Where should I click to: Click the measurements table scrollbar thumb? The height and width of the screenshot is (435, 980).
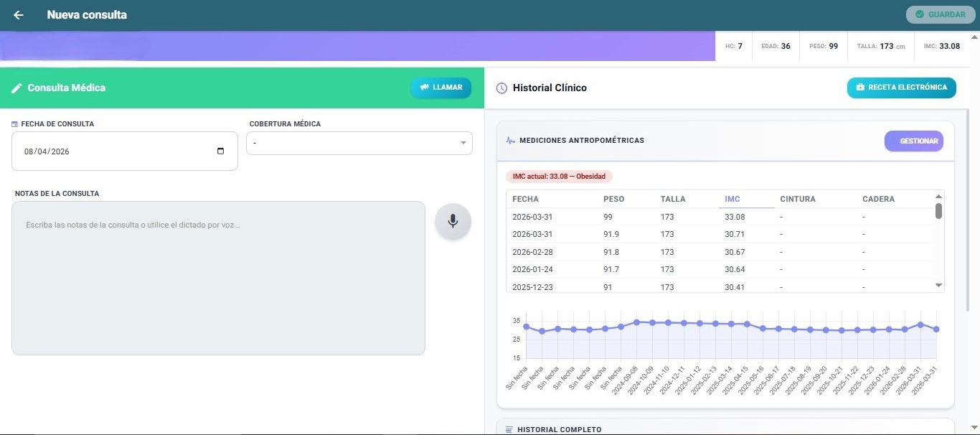pyautogui.click(x=938, y=211)
